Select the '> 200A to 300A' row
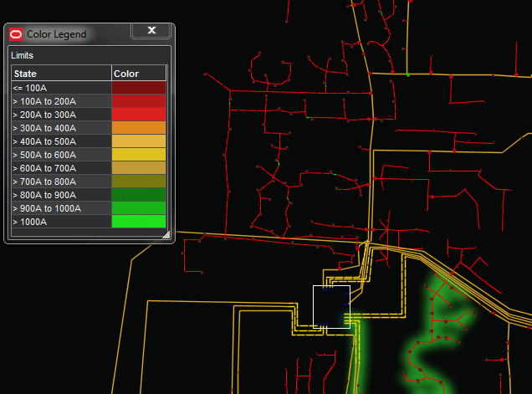 tap(89, 115)
